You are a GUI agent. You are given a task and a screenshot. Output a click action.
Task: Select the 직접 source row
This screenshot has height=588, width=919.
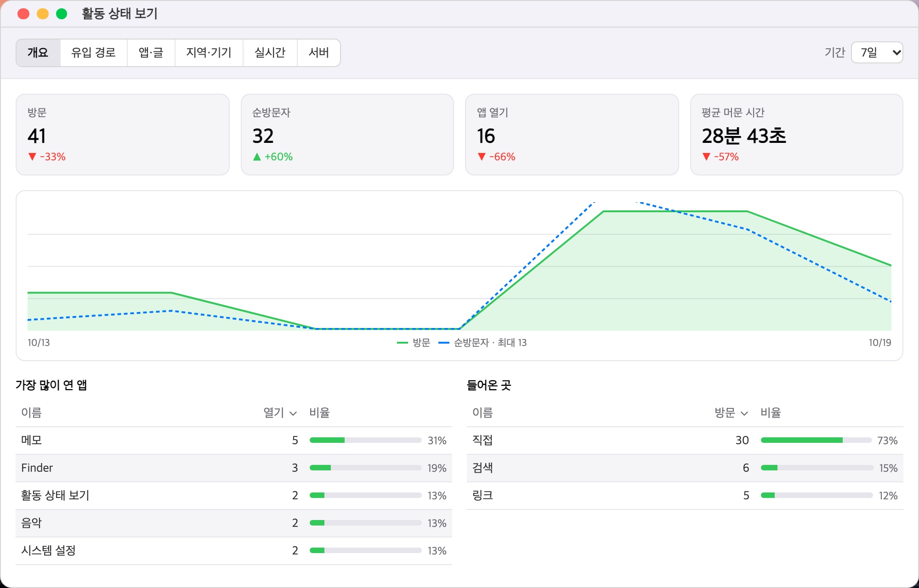click(685, 441)
